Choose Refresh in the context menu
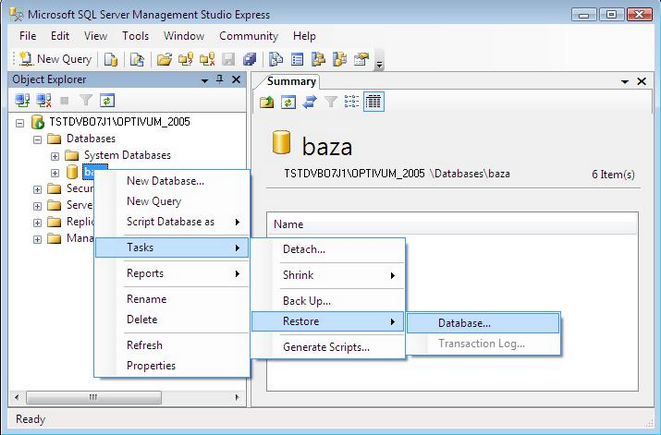The width and height of the screenshot is (661, 435). coord(172,345)
